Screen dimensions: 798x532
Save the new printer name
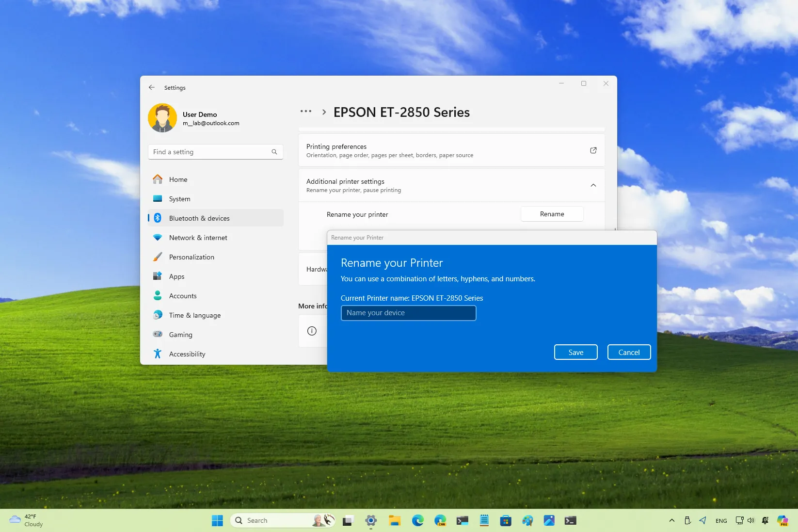[575, 352]
